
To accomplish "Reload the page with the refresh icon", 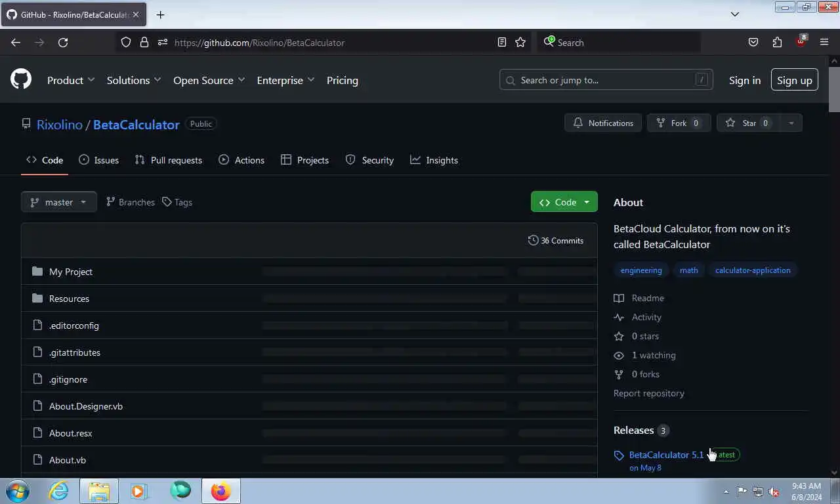I will tap(63, 42).
